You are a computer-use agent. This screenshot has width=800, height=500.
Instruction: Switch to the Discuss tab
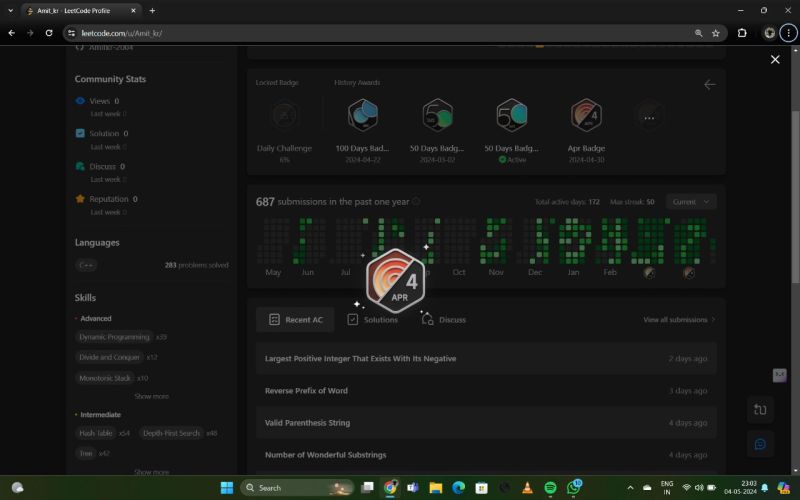pos(443,320)
